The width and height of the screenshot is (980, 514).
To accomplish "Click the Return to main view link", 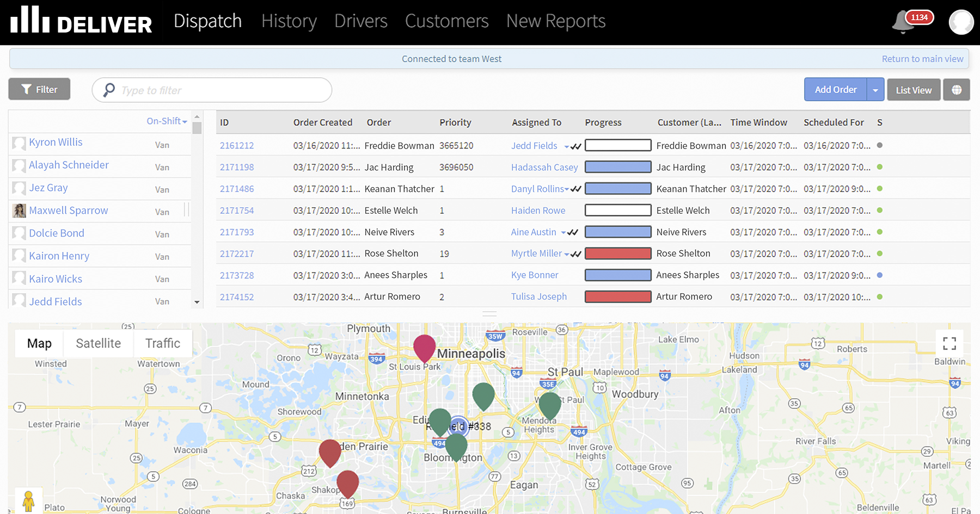I will (x=922, y=59).
